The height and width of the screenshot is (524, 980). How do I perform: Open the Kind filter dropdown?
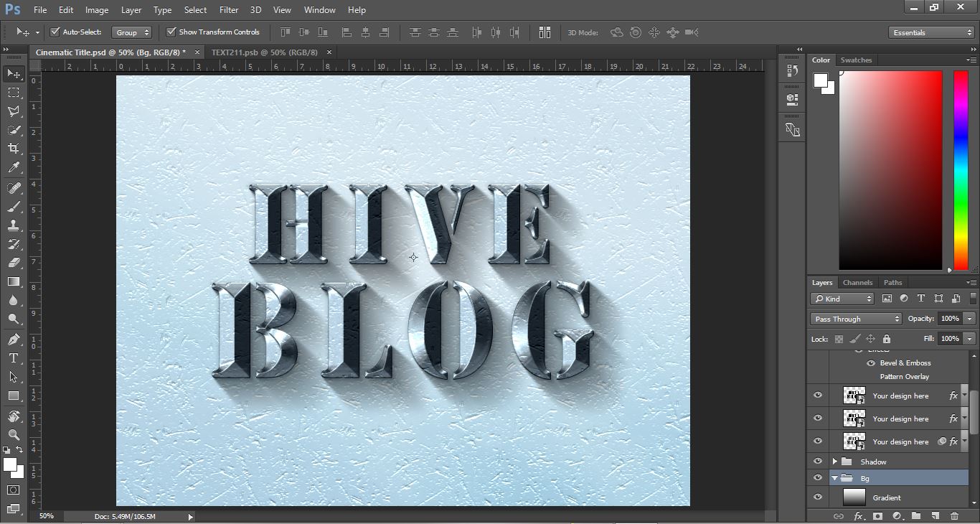[x=842, y=299]
